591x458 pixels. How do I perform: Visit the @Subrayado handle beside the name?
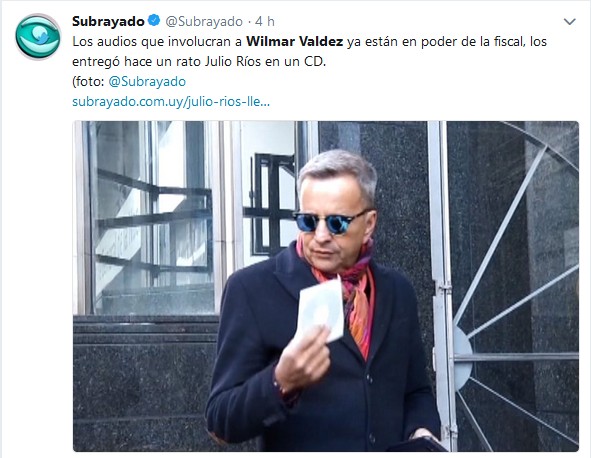pos(204,21)
